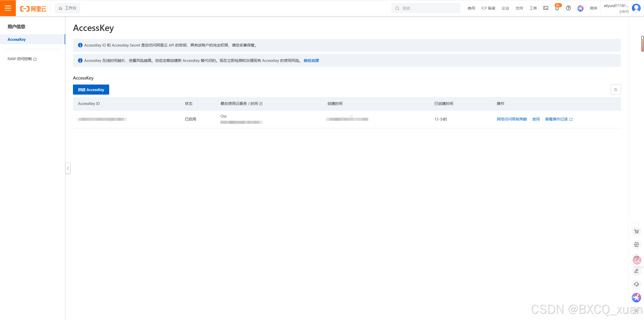
Task: Select AccessKey in the sidebar menu
Action: [17, 39]
